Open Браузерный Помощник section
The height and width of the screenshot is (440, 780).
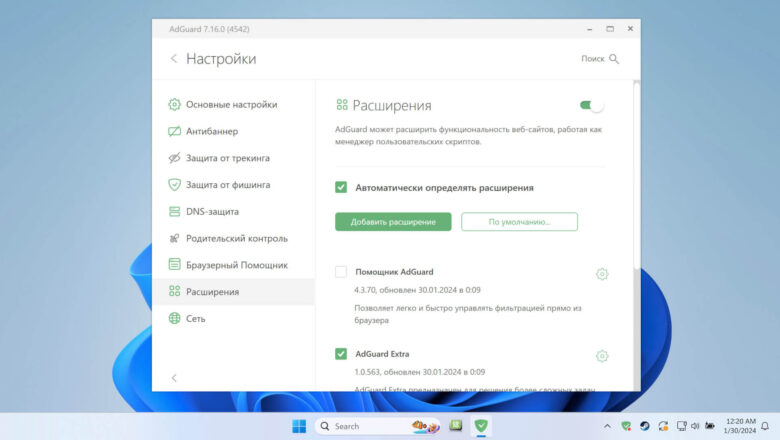[x=233, y=265]
